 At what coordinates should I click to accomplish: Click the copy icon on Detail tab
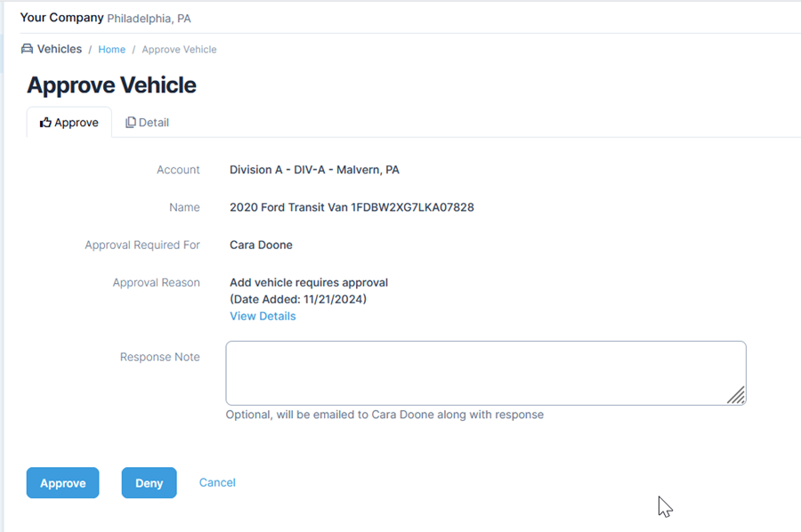coord(131,123)
